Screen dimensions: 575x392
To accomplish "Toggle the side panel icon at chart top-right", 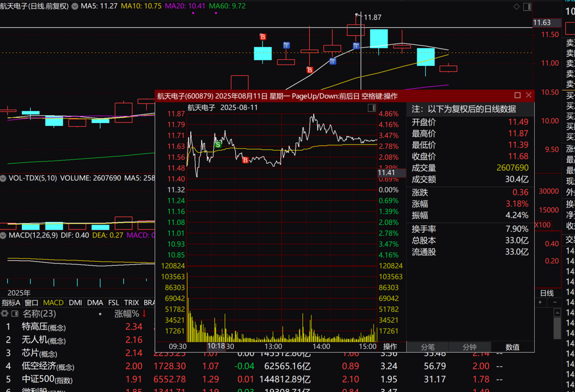I will click(527, 6).
